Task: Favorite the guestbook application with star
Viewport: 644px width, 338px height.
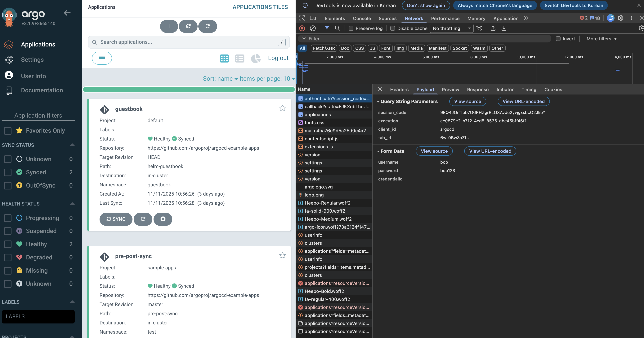Action: click(282, 108)
